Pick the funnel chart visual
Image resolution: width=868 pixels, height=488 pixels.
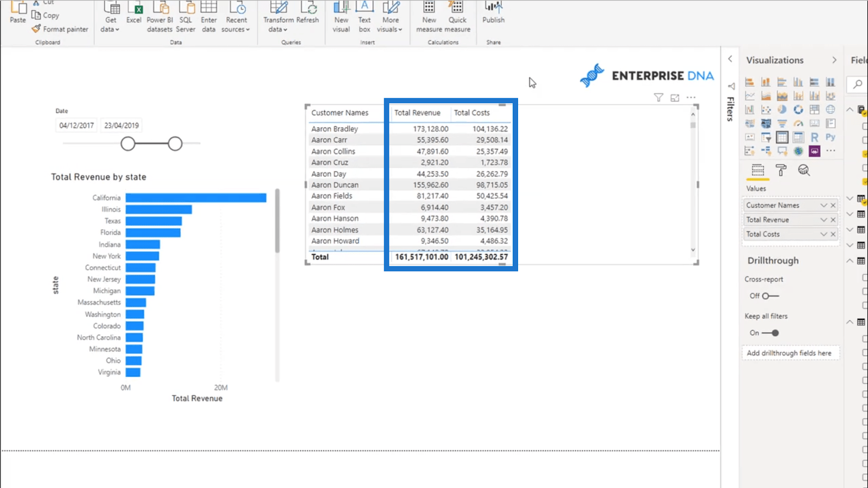pyautogui.click(x=782, y=124)
